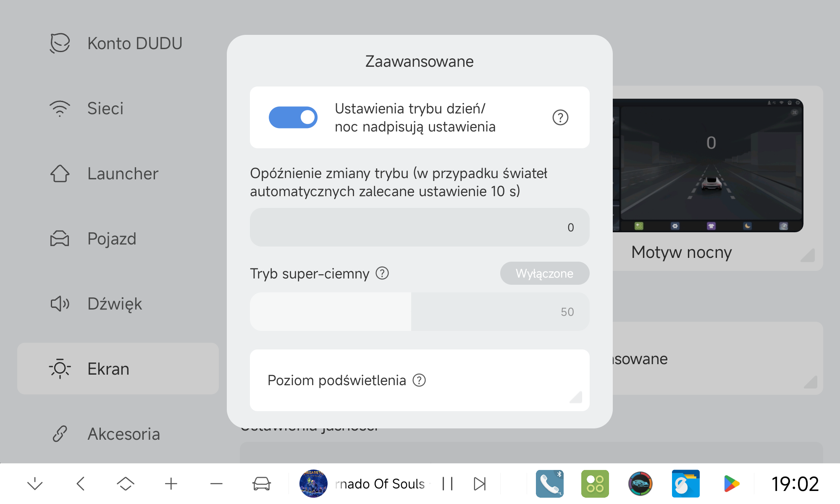The height and width of the screenshot is (504, 840).
Task: Open Sieci network settings
Action: pyautogui.click(x=118, y=108)
